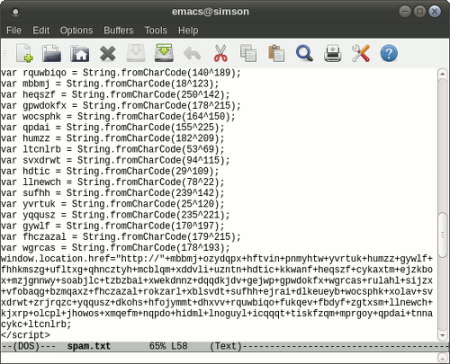Place cursor on the 'var gywlf' line

point(112,226)
